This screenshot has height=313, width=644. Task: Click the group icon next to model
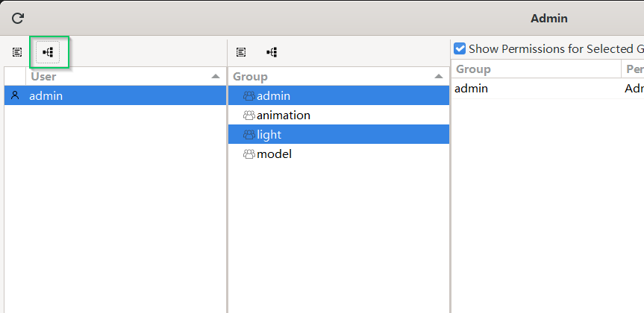(x=248, y=154)
